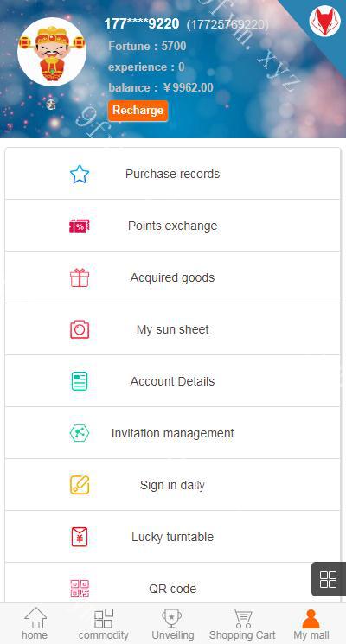The image size is (346, 644).
Task: Go to the commodity tab
Action: click(x=104, y=623)
